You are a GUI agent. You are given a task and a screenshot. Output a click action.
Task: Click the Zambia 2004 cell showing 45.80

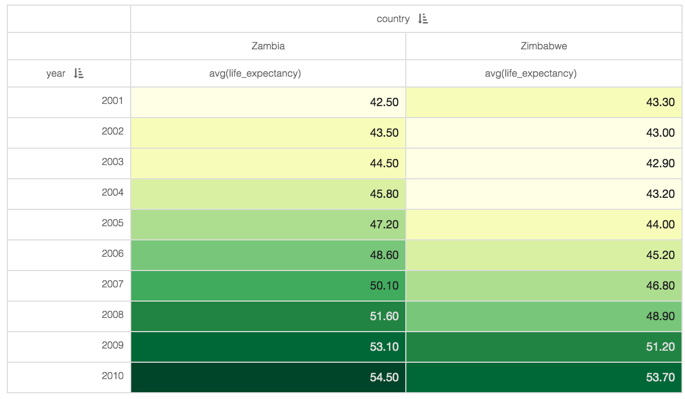[x=268, y=194]
